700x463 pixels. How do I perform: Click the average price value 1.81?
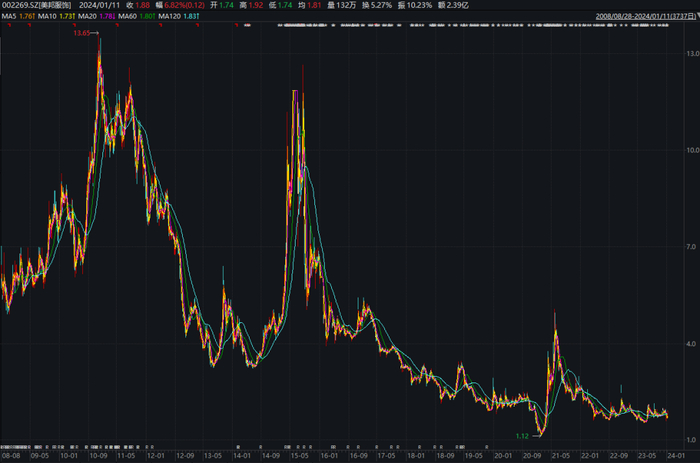click(314, 5)
